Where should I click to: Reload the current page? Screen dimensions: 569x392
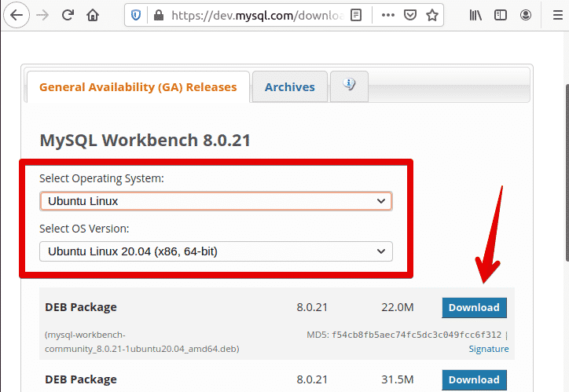coord(68,15)
